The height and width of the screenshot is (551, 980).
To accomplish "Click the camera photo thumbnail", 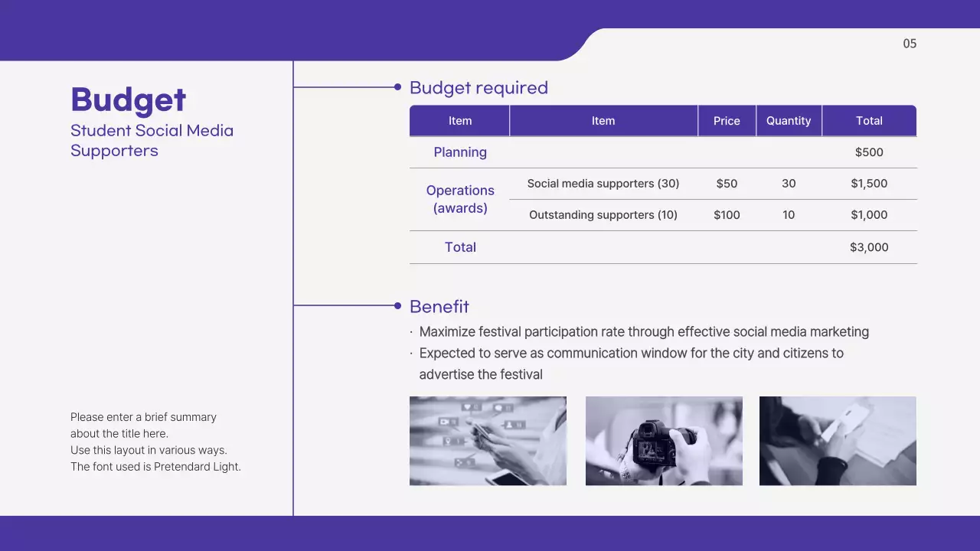I will pos(664,441).
